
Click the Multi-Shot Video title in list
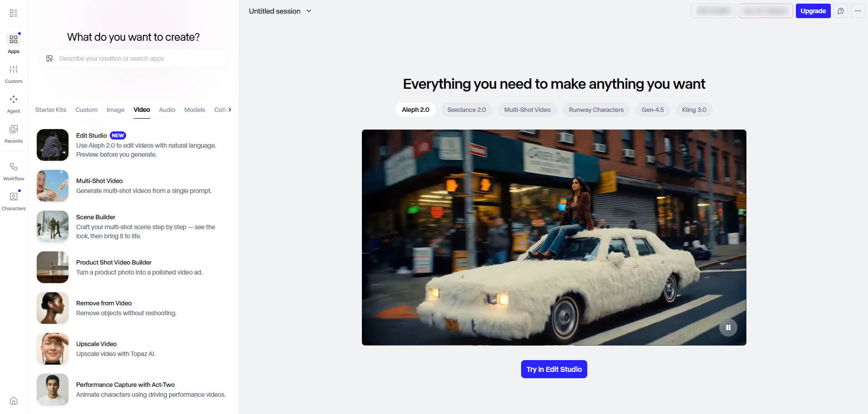point(99,181)
